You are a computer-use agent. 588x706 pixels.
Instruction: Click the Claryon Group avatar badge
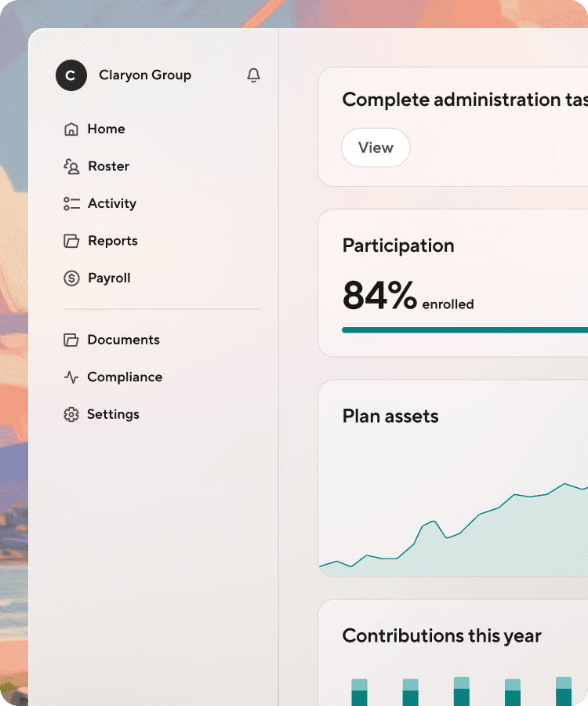point(71,75)
